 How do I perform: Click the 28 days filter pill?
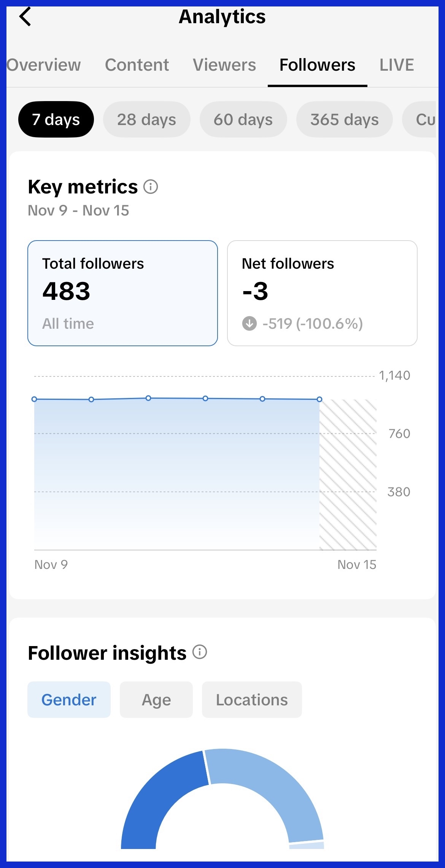[x=146, y=119]
